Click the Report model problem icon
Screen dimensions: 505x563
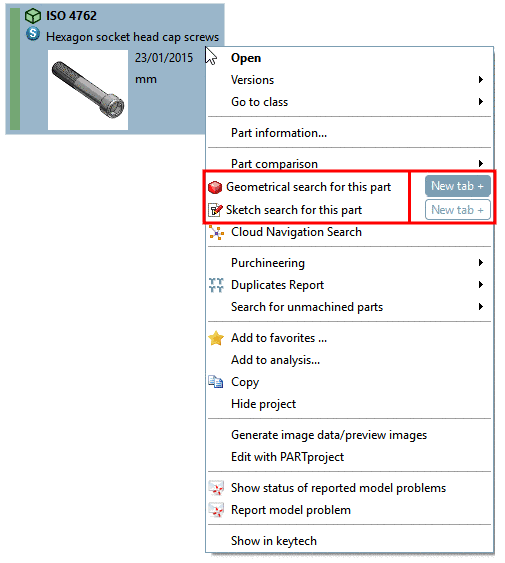point(216,510)
